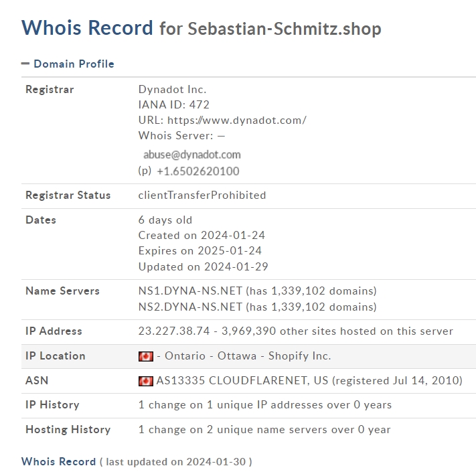Select the NS1.DYNA-NS.NET name server
Viewport: 476px width, 474px height.
(x=190, y=291)
